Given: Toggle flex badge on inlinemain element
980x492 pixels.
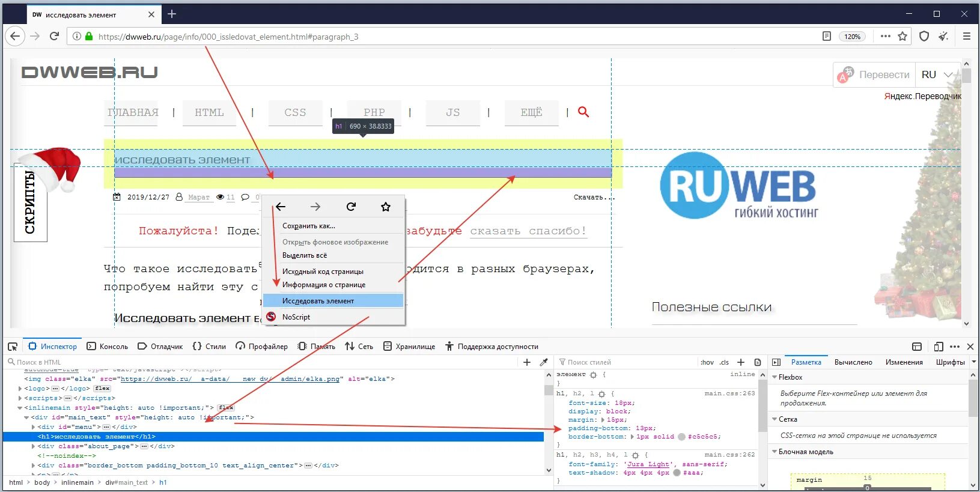Looking at the screenshot, I should (x=226, y=408).
